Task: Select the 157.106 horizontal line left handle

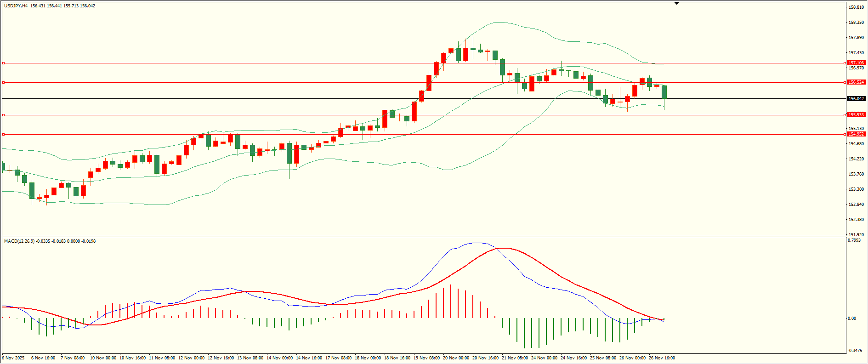Action: (4, 63)
